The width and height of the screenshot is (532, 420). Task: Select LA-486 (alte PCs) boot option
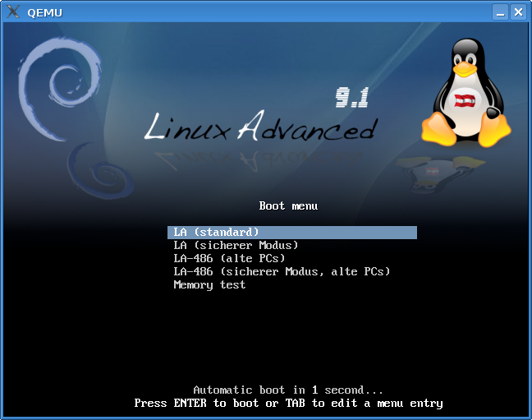[x=229, y=258]
